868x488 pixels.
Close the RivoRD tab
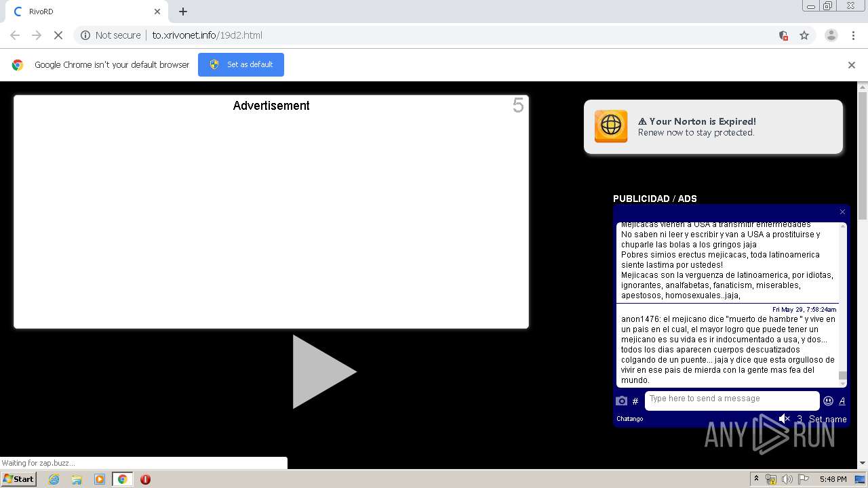pos(157,12)
